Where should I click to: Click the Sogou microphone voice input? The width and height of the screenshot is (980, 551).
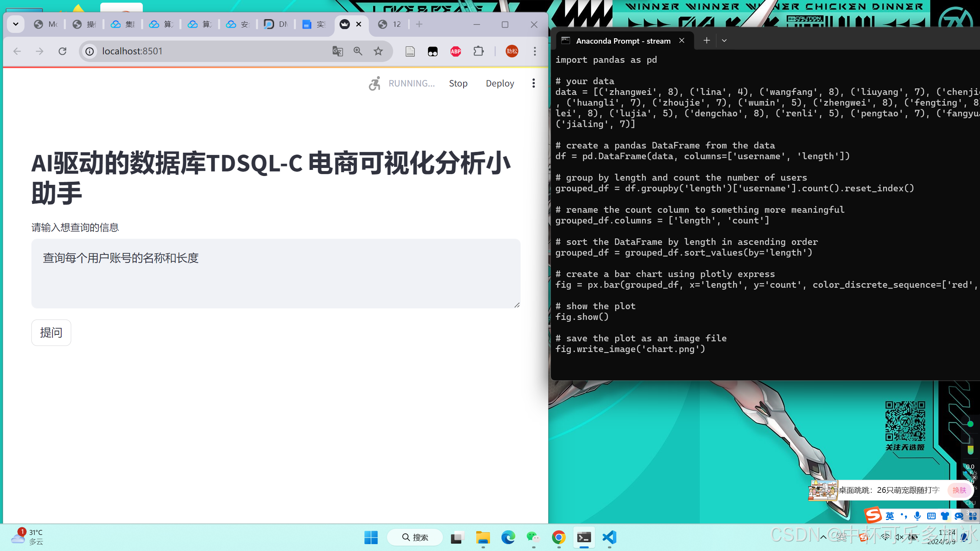[917, 516]
